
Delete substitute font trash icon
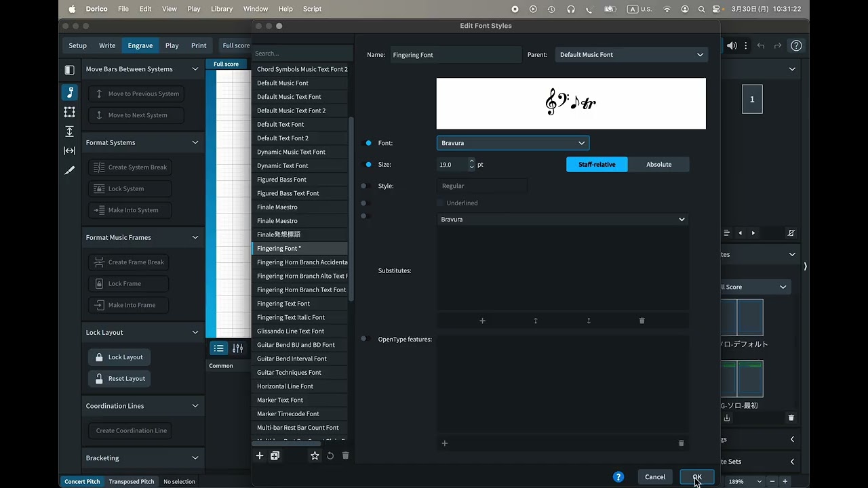coord(642,321)
